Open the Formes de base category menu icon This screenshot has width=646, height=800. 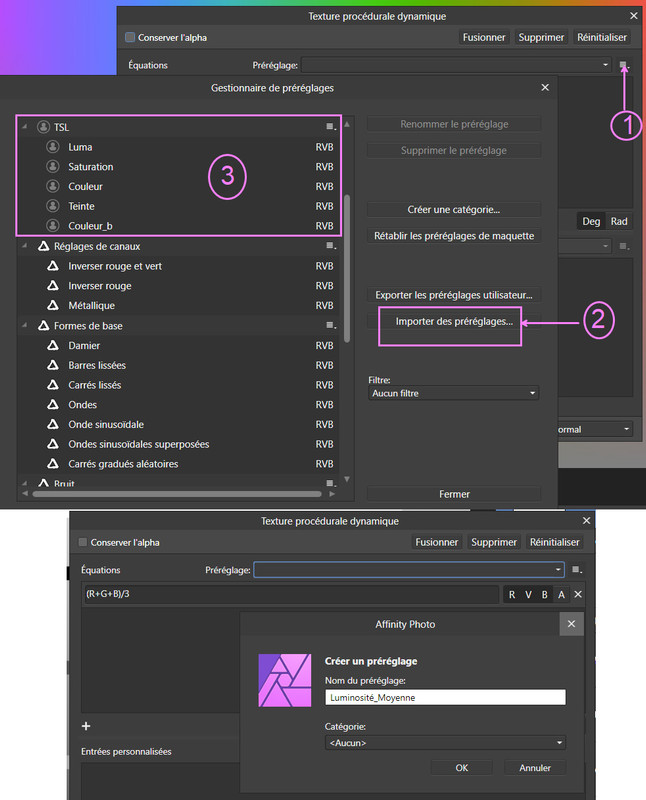[331, 326]
